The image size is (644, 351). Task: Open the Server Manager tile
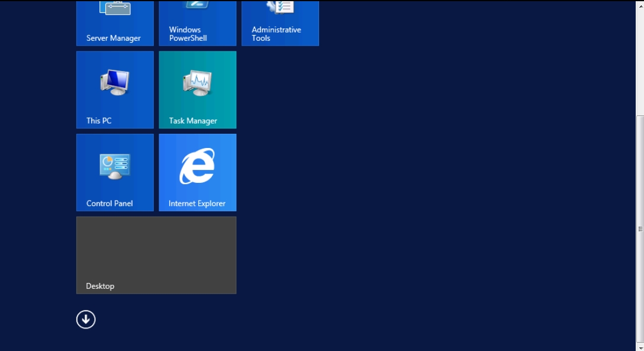pos(115,23)
